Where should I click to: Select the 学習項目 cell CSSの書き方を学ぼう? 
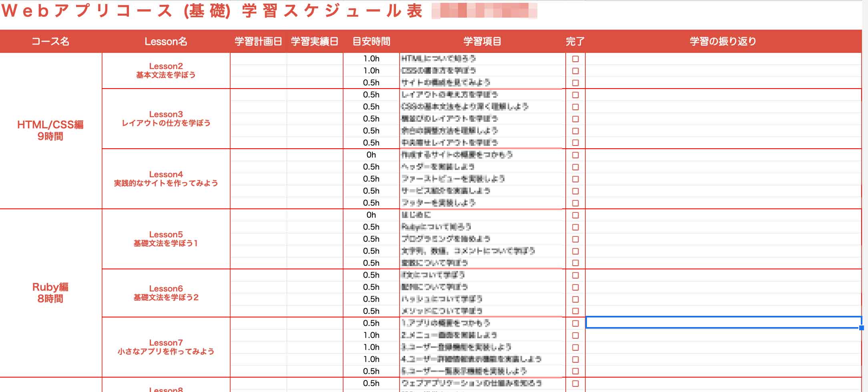(482, 71)
